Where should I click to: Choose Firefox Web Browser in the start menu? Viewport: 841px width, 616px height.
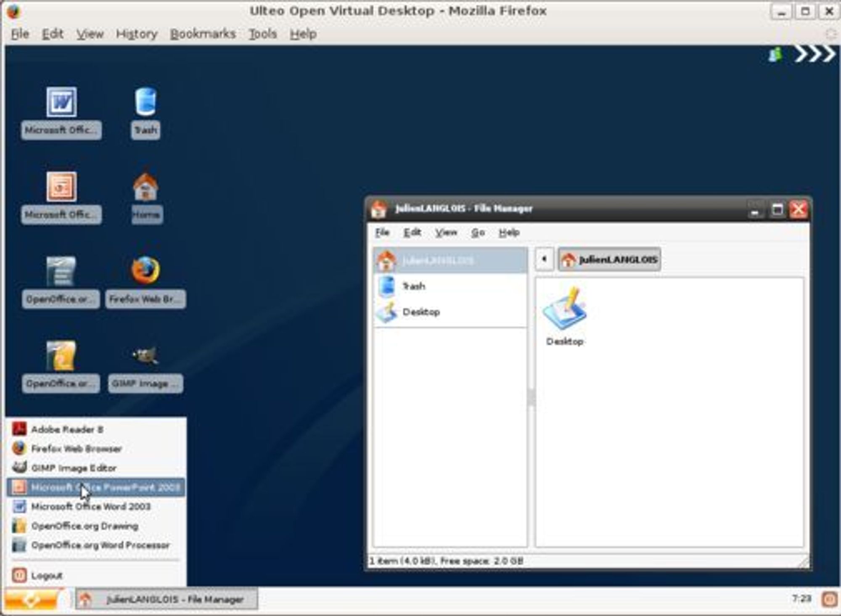click(96, 449)
